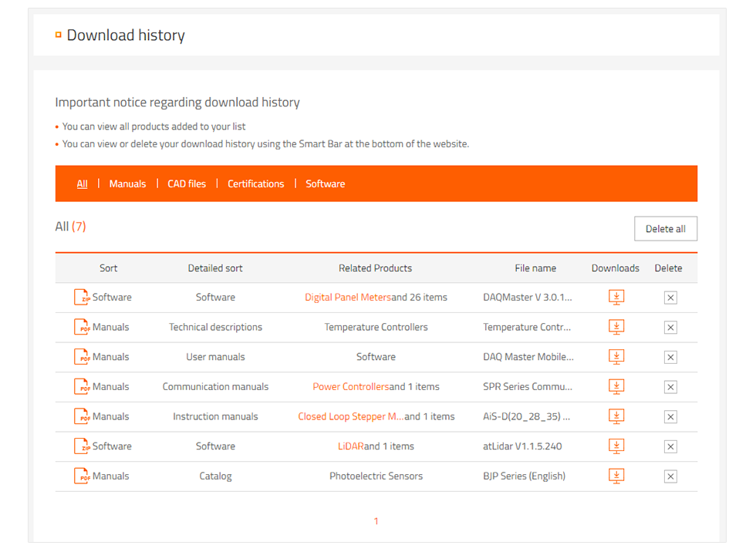756x552 pixels.
Task: Click PDF icon in User manuals row
Action: point(82,357)
